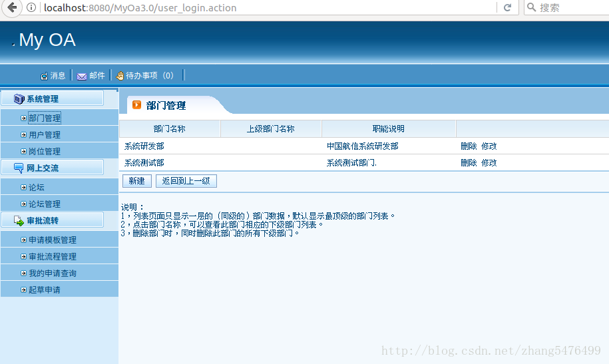Reload the page with the refresh icon

click(507, 7)
